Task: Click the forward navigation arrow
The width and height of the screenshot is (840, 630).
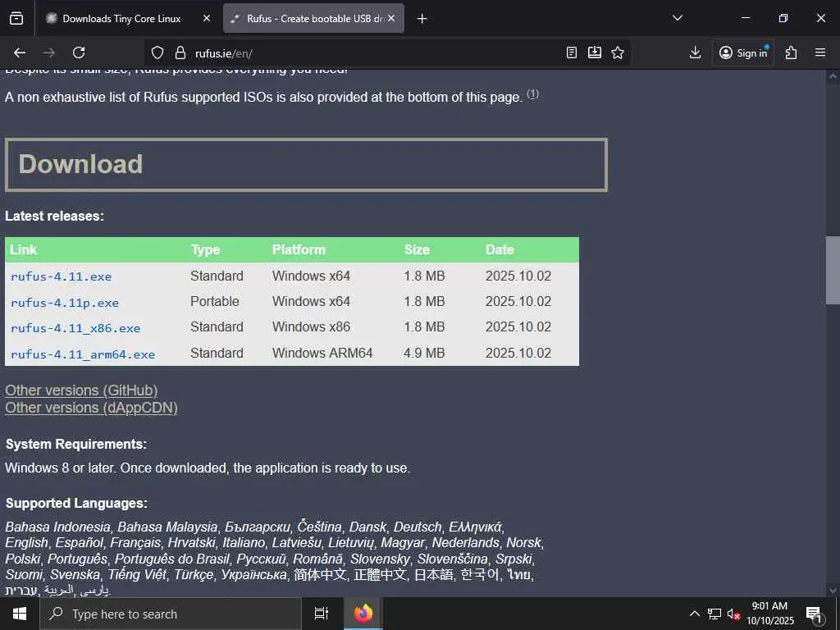Action: pyautogui.click(x=48, y=52)
